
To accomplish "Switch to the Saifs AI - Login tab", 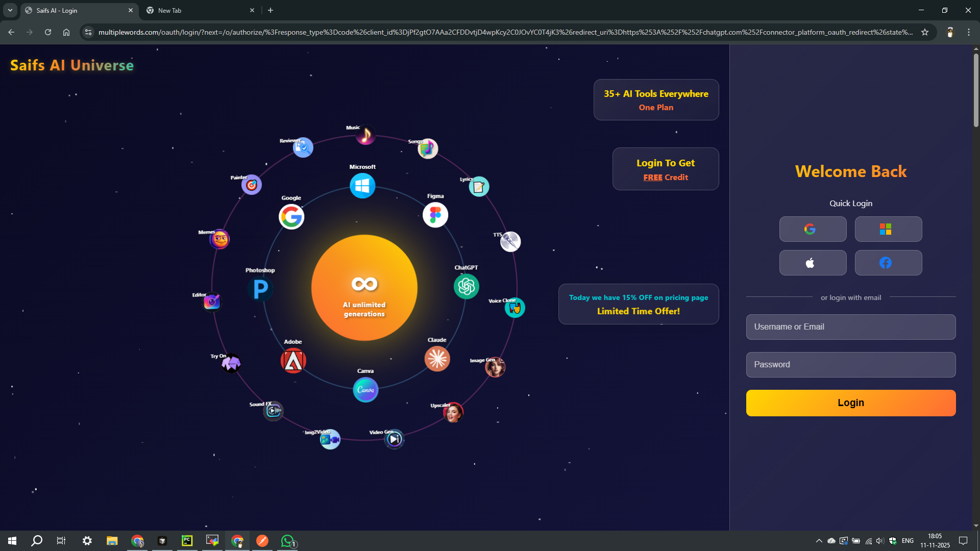I will coord(79,10).
